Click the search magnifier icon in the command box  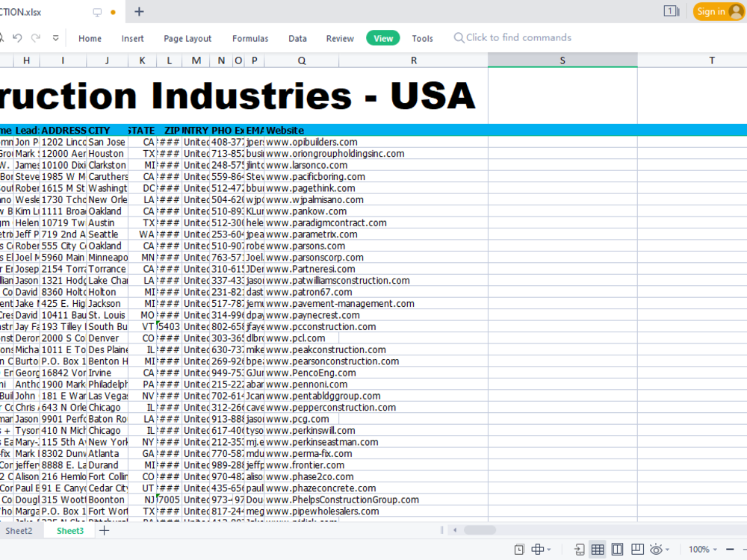click(x=459, y=37)
